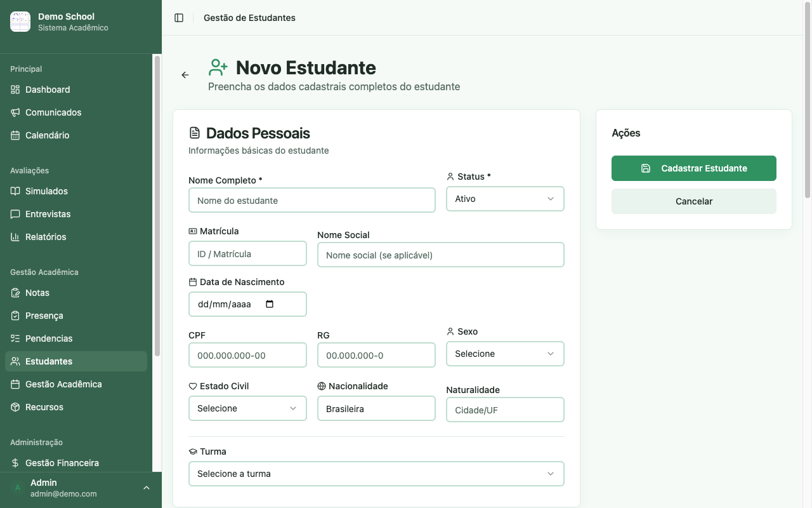Click the Gestão Acadêmica calendar icon
Image resolution: width=812 pixels, height=508 pixels.
coord(15,384)
